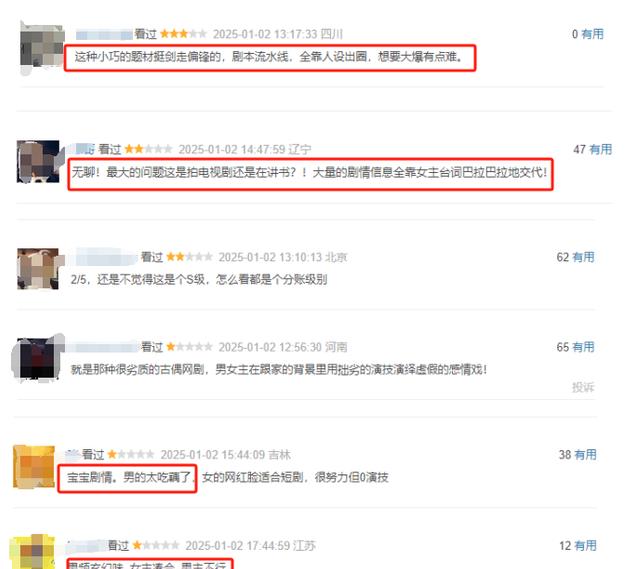636x569 pixels.
Task: Click the blurred username of Sichuan reviewer
Action: coord(104,34)
